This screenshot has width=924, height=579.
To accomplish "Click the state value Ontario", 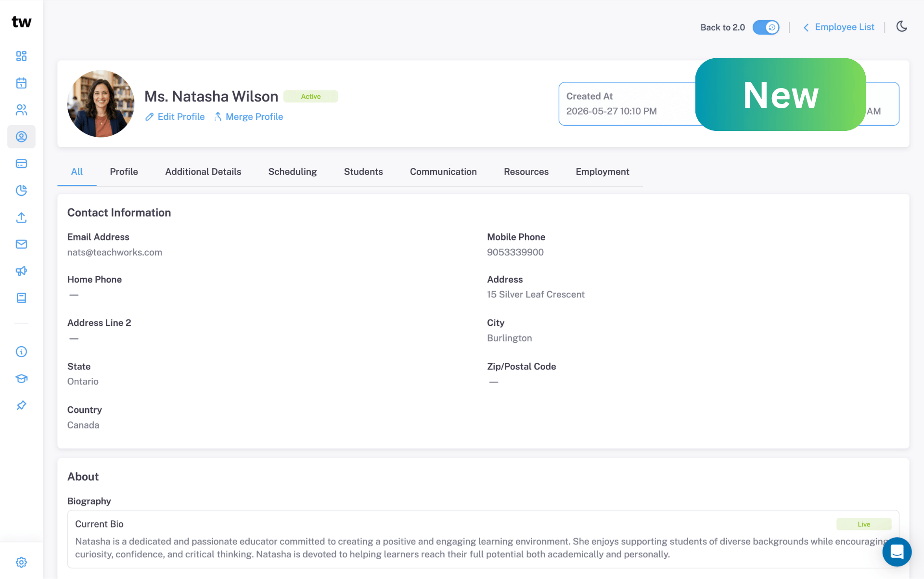I will point(83,382).
